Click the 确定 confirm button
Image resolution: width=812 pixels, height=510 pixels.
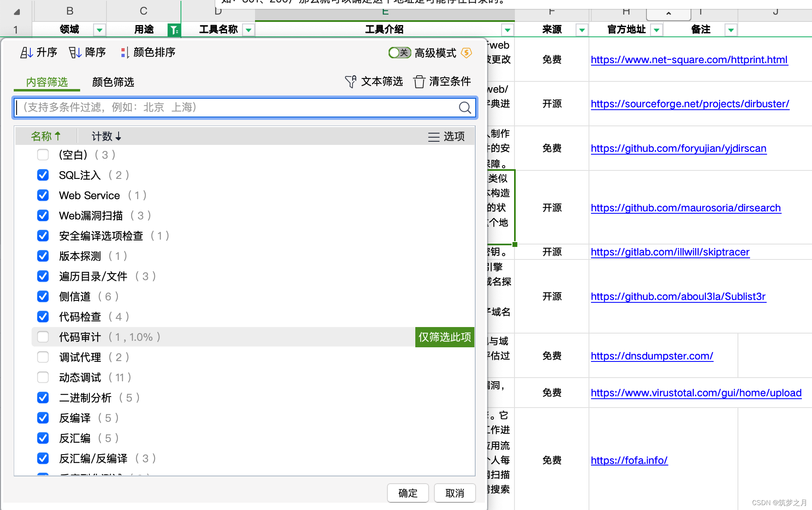point(408,493)
